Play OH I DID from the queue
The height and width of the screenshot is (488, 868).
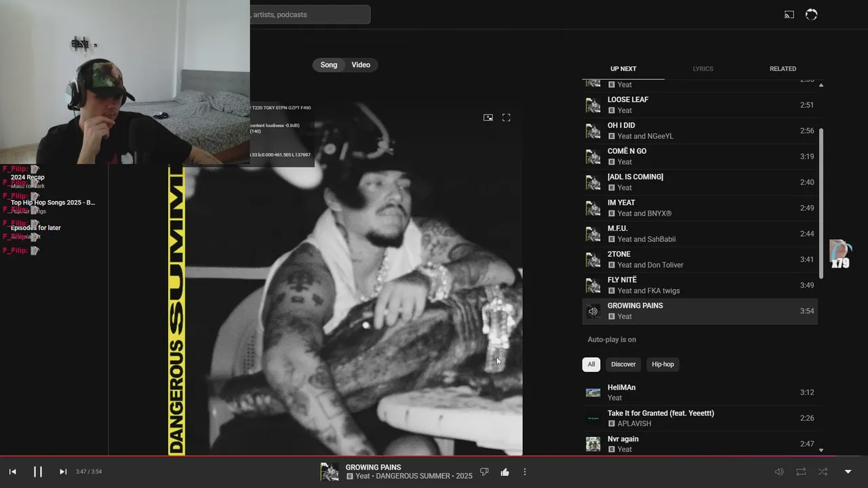pyautogui.click(x=700, y=131)
